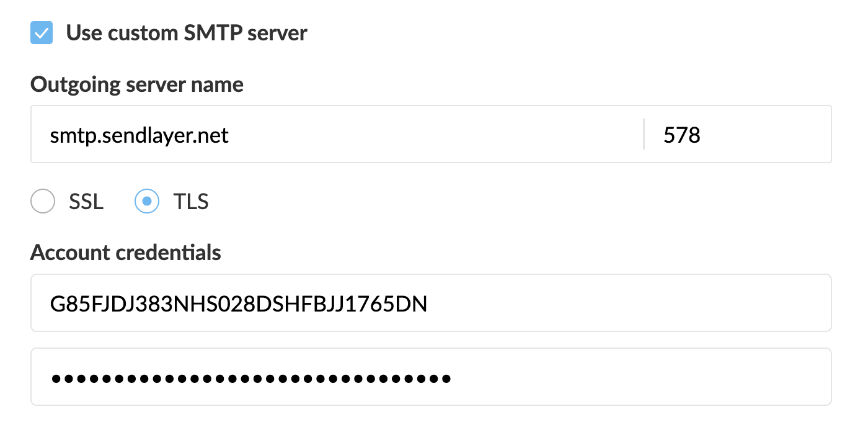Click the SSL label next to its radio
Screen dimensions: 868x422
[86, 201]
